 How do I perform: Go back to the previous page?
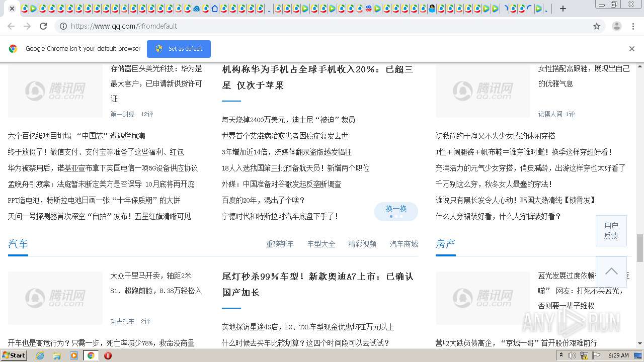coord(11,26)
